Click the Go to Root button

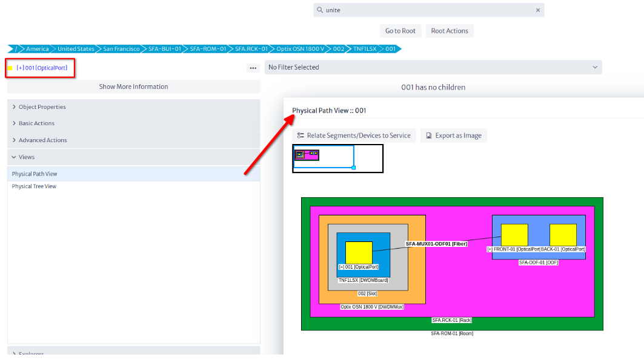tap(400, 31)
